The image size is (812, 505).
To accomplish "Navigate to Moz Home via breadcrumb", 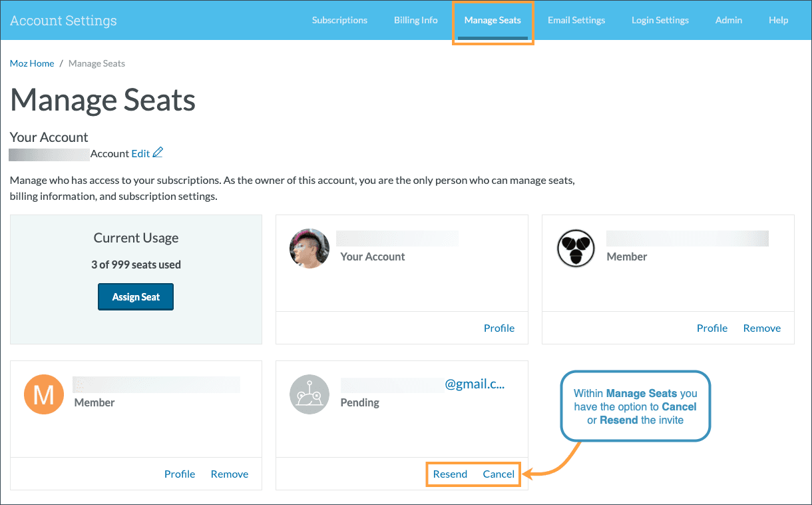I will coord(31,63).
